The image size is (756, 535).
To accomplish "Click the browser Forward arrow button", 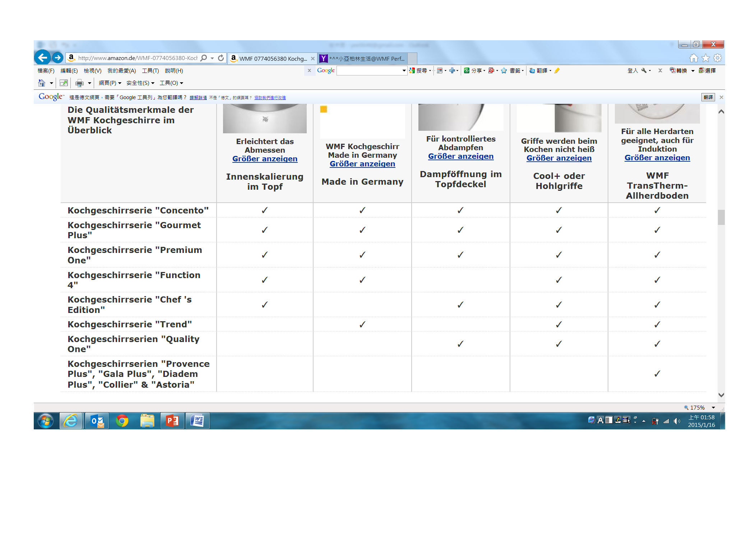I will click(57, 57).
